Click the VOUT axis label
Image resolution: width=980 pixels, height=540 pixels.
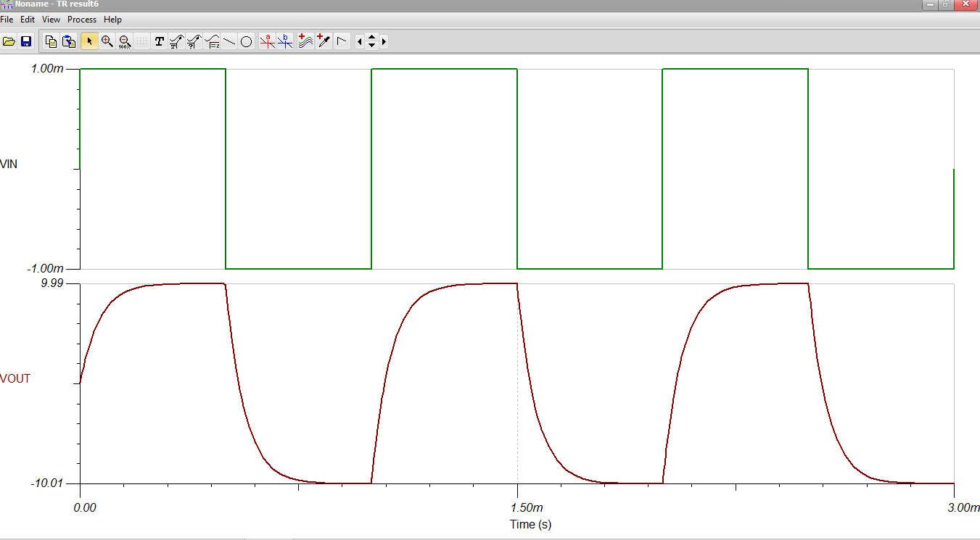pos(16,378)
